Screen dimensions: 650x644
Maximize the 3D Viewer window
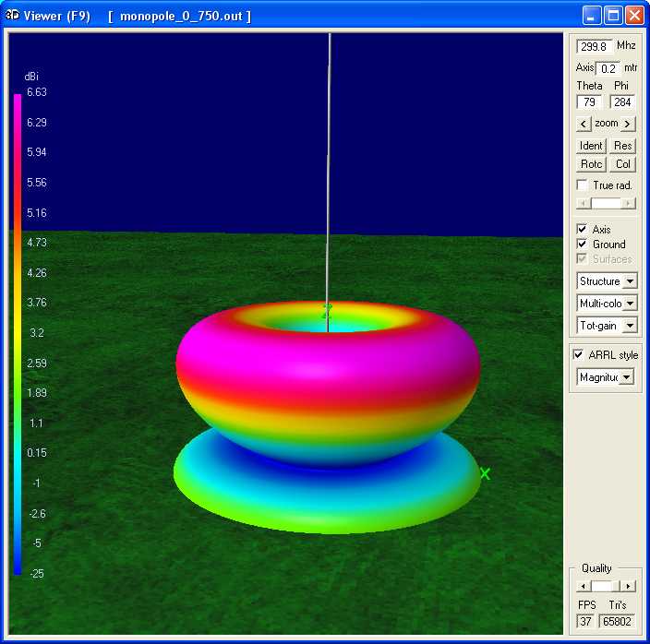click(614, 16)
